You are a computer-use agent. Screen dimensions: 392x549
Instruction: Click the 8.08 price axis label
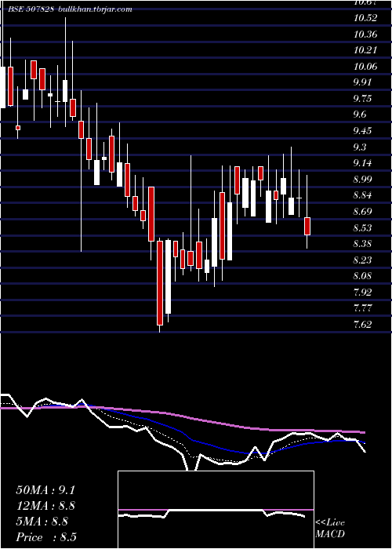point(362,276)
